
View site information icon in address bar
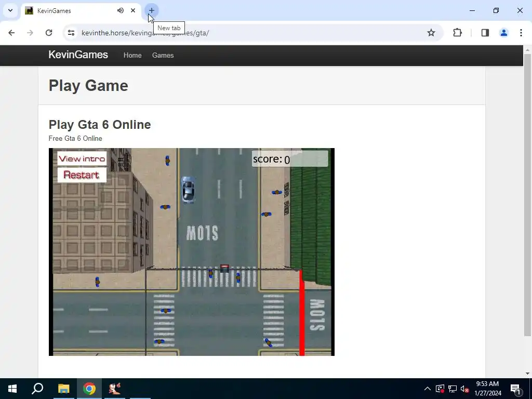pyautogui.click(x=71, y=33)
